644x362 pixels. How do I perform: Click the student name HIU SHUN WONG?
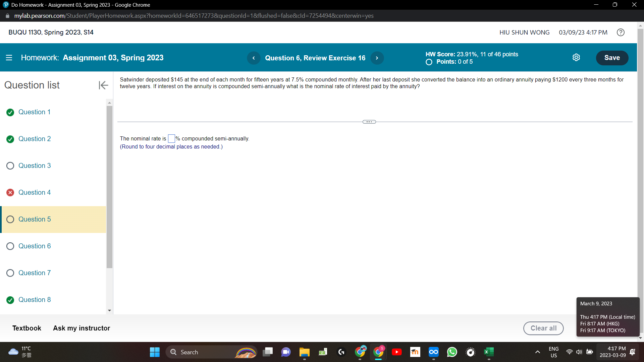click(524, 33)
